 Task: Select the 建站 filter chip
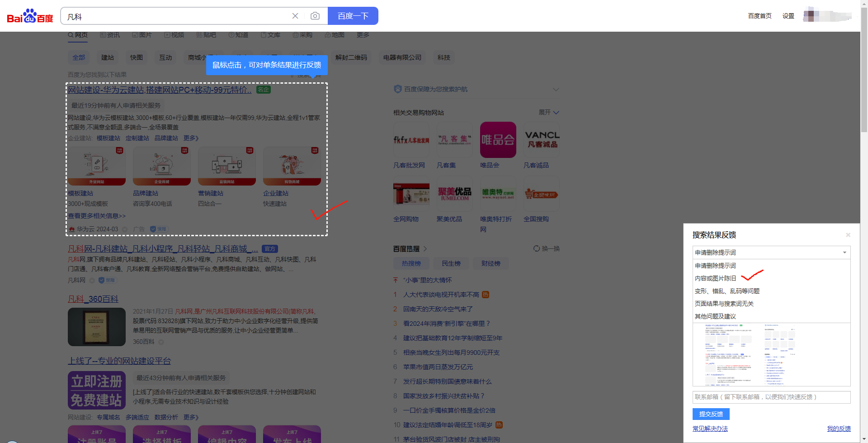click(108, 57)
